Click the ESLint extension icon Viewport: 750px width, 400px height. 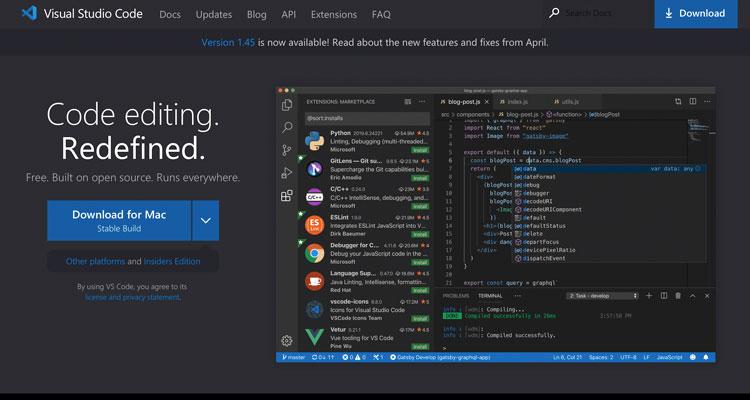[x=314, y=225]
